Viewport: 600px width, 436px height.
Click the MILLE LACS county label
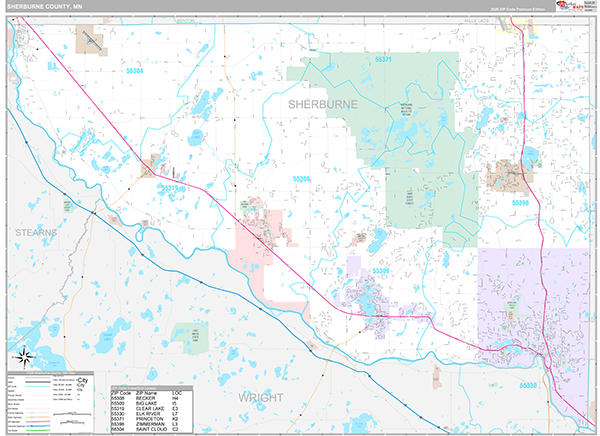tap(476, 21)
